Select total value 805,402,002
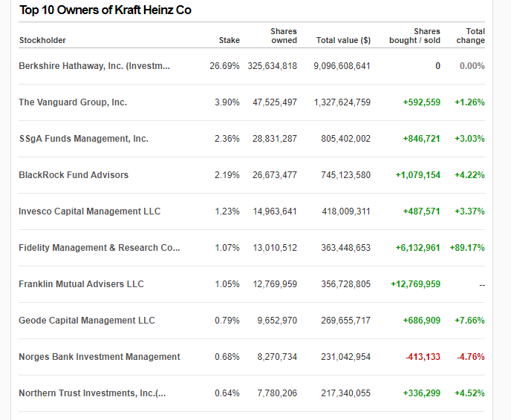Viewport: 511px width, 420px height. 346,139
